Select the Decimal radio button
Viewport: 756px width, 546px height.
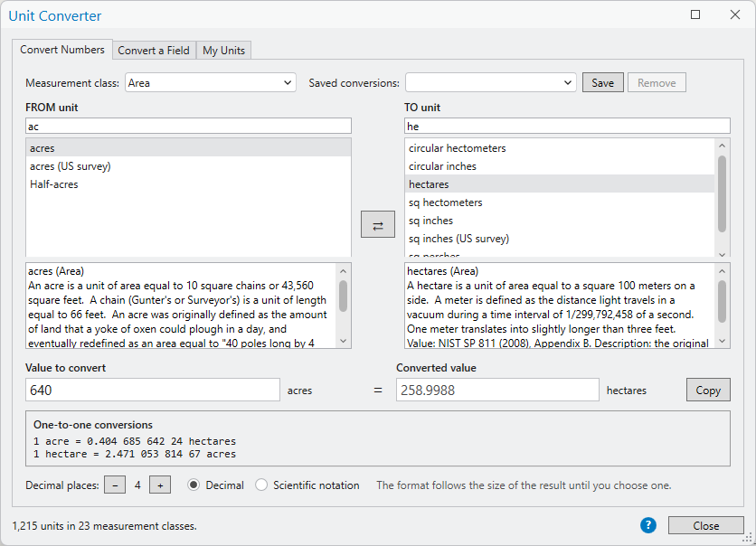[x=194, y=485]
